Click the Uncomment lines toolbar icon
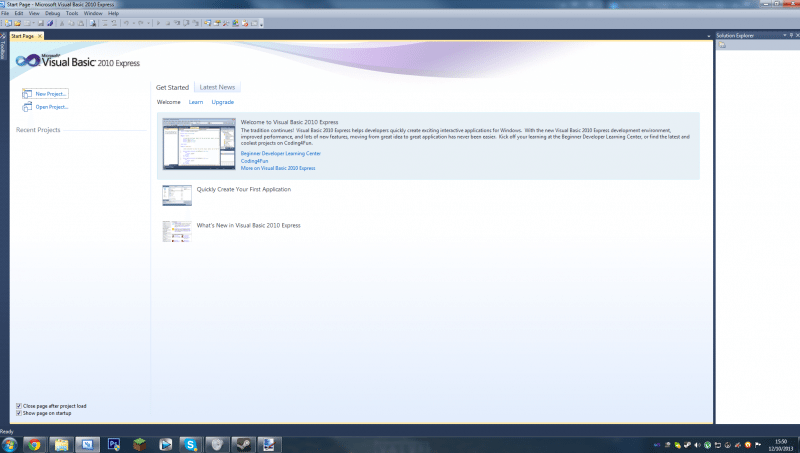The width and height of the screenshot is (800, 453). tap(114, 23)
